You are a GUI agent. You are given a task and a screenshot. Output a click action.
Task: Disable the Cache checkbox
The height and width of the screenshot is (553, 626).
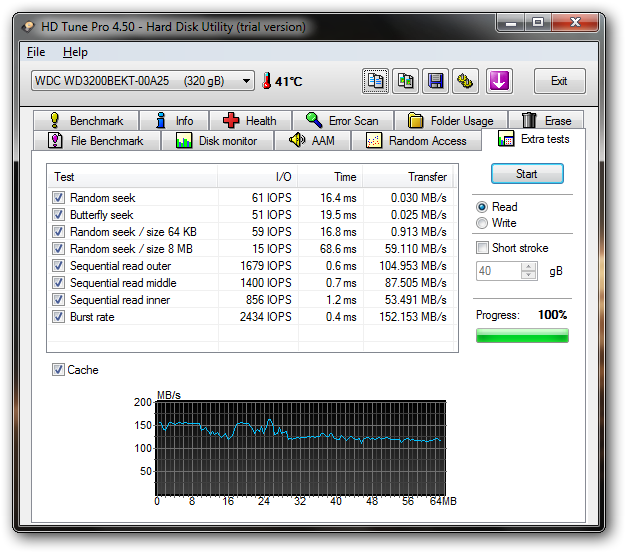pyautogui.click(x=58, y=370)
